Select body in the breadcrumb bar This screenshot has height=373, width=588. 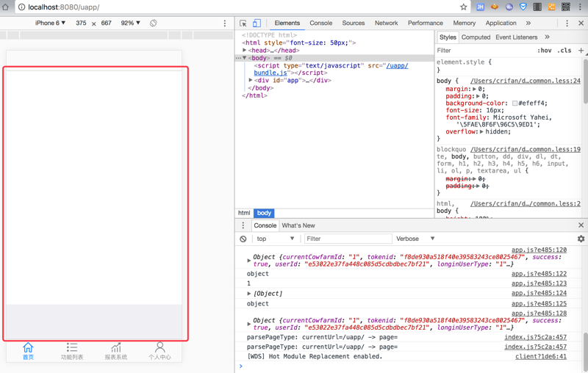(x=264, y=213)
